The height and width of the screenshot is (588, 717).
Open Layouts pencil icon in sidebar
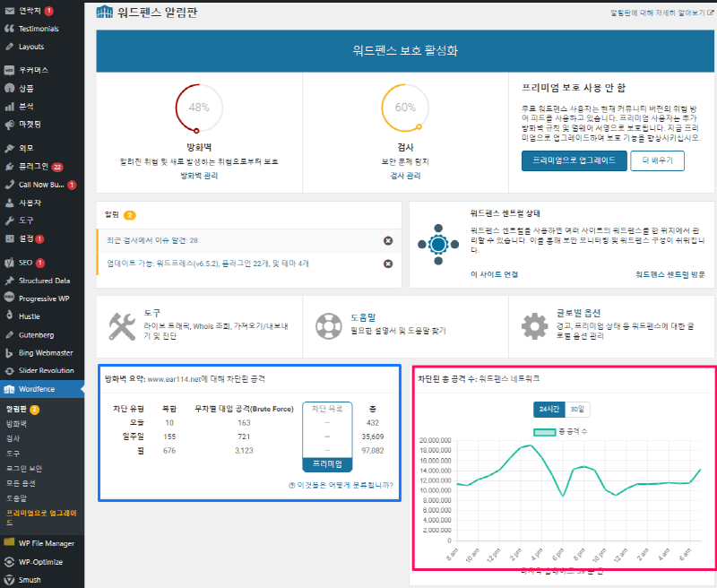click(x=9, y=47)
